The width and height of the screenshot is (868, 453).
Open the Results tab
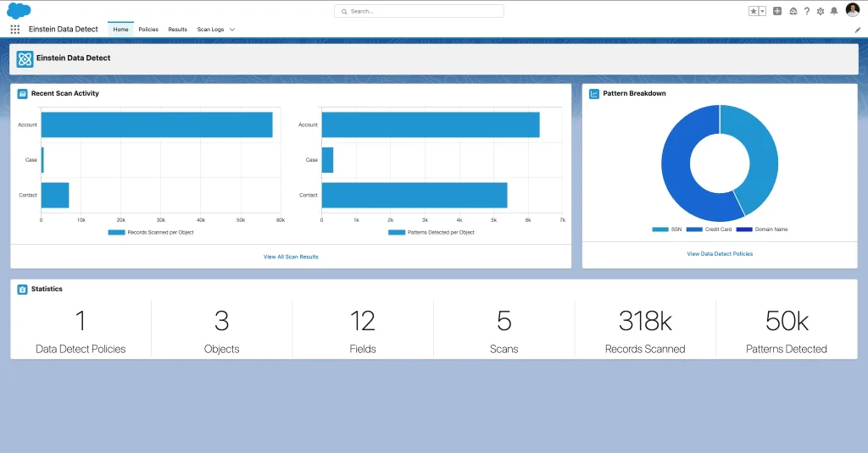click(x=178, y=30)
